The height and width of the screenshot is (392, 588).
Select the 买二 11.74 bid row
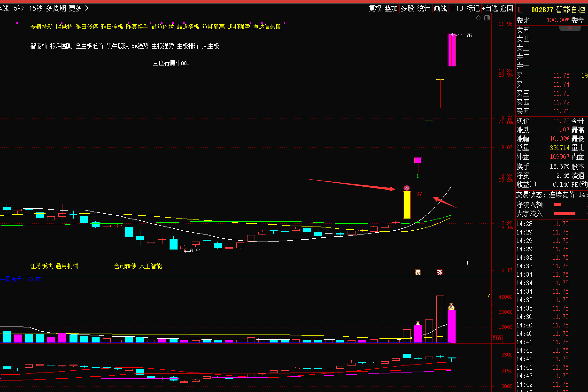pos(552,85)
